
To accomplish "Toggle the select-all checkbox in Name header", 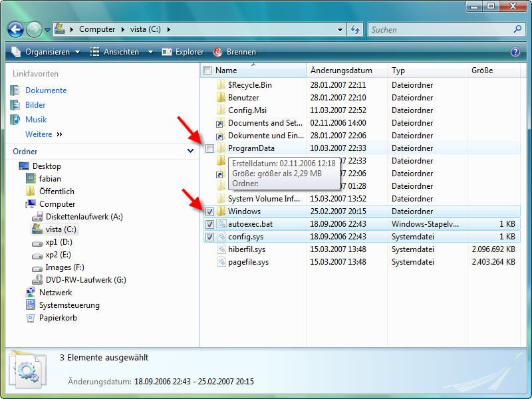I will [207, 70].
